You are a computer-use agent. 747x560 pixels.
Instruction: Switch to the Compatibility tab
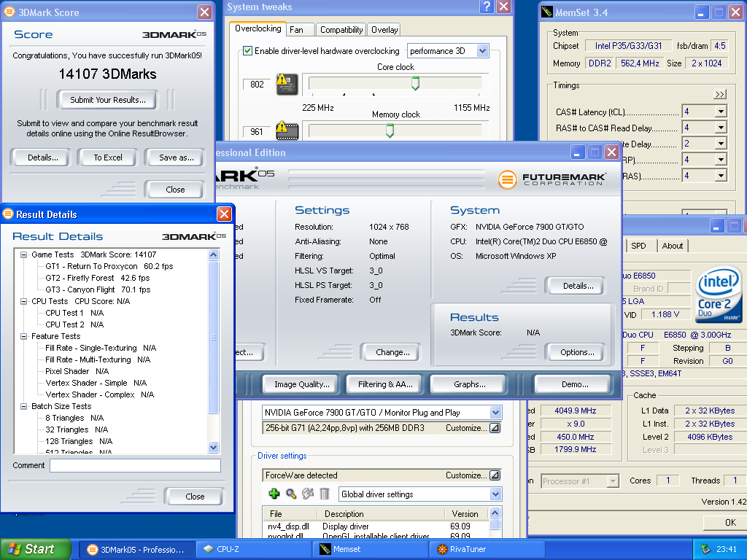pos(341,29)
